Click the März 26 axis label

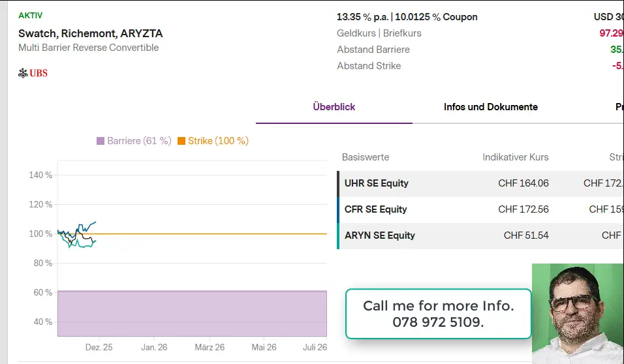pos(210,347)
